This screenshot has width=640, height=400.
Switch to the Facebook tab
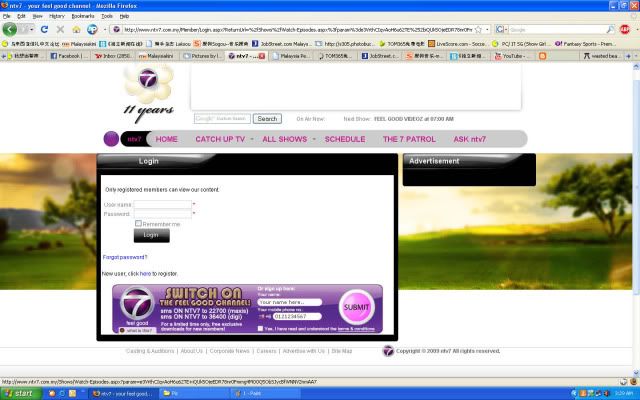(69, 56)
